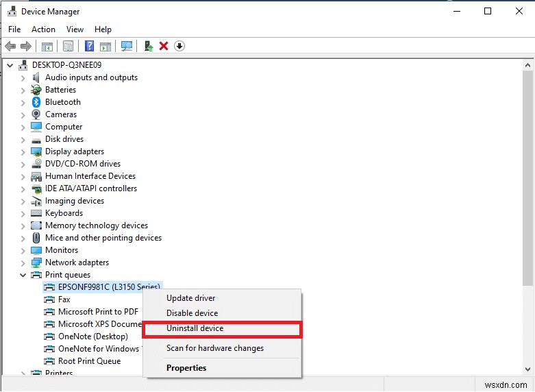Viewport: 535px width, 392px height.
Task: Click the scrollbar down arrow
Action: coord(528,369)
